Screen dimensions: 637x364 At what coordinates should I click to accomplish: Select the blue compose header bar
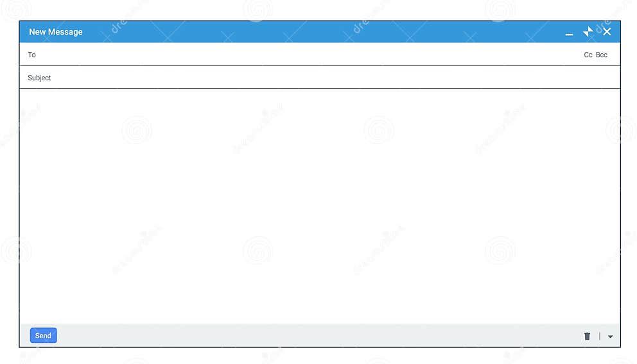[320, 31]
